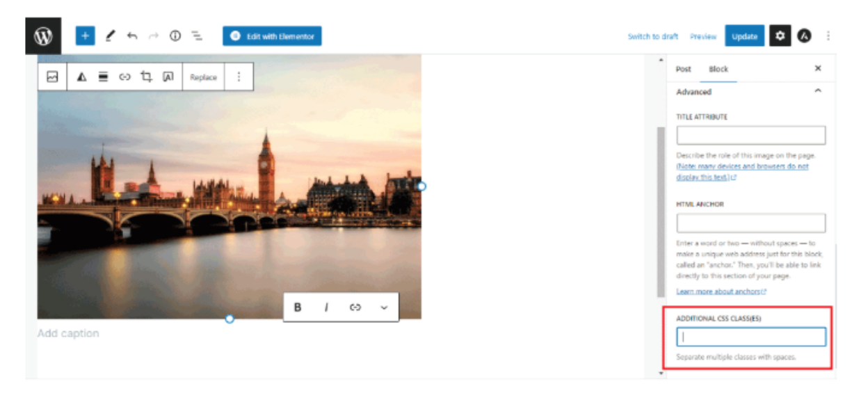The width and height of the screenshot is (868, 416).
Task: Collapse the Advanced panel section
Action: (x=818, y=91)
